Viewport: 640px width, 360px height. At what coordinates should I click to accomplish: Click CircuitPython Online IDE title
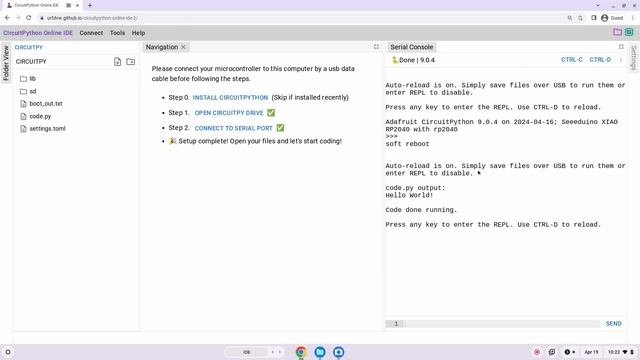[38, 33]
